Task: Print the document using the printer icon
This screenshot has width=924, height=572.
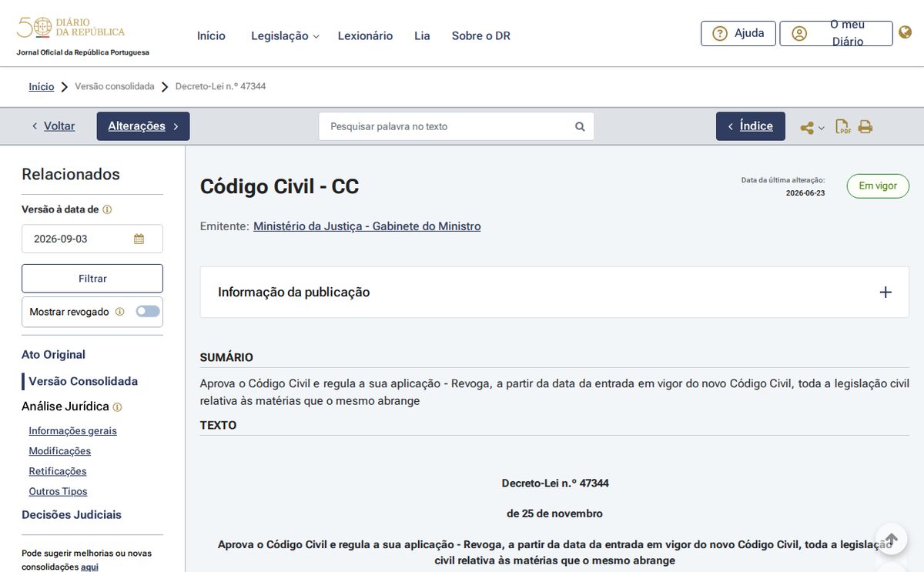Action: [x=865, y=126]
